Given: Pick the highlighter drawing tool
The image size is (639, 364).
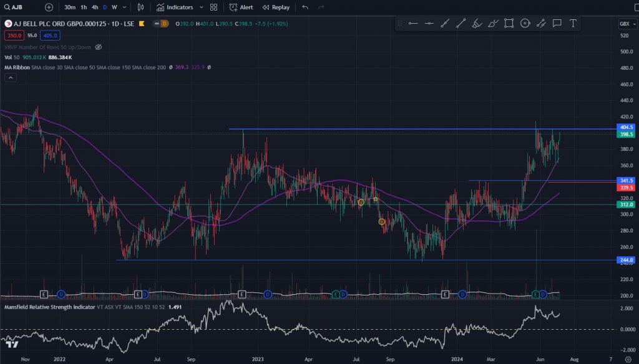Looking at the screenshot, I should click(x=477, y=24).
